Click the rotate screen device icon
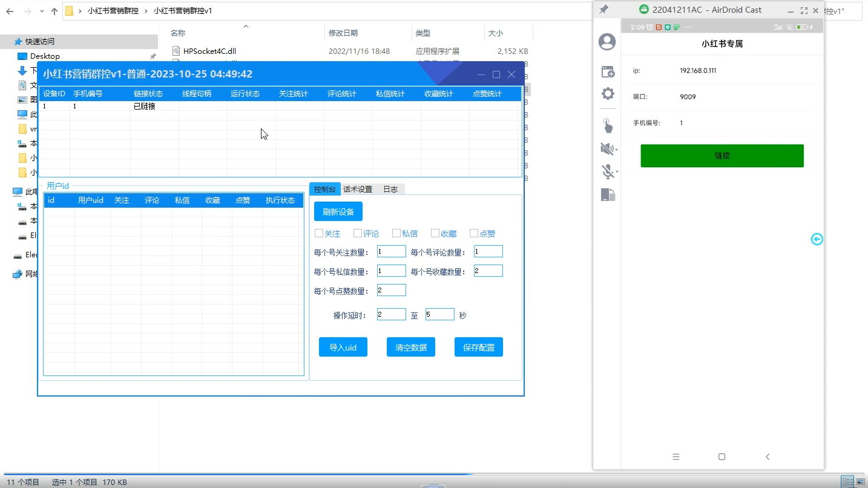The height and width of the screenshot is (488, 868). click(607, 194)
